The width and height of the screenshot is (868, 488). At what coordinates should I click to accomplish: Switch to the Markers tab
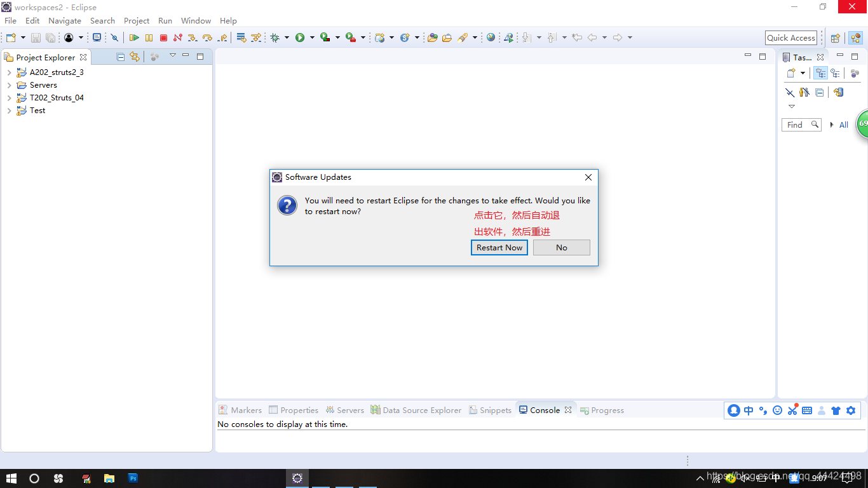click(x=240, y=410)
